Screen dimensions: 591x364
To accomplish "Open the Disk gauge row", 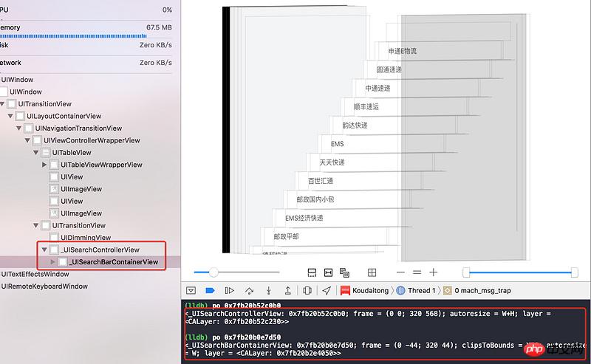I will (86, 45).
